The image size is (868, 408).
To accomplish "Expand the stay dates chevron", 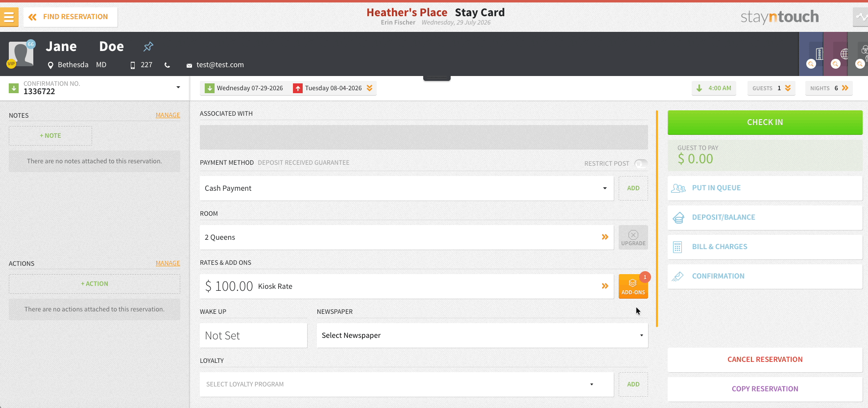I will tap(369, 88).
